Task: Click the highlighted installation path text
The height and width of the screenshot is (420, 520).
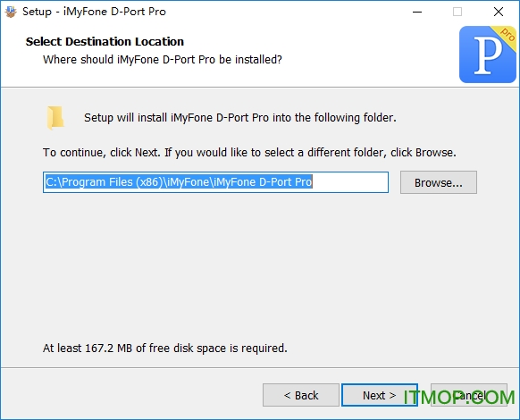Action: point(179,181)
